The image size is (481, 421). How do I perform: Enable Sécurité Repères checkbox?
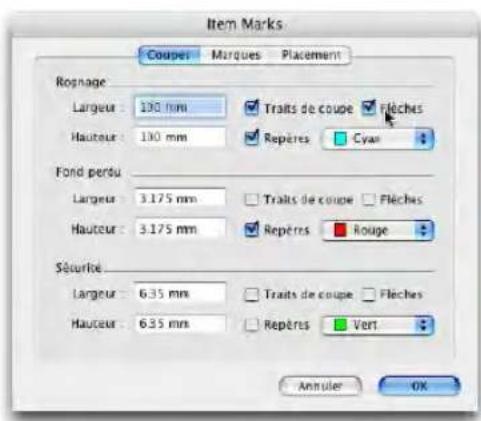[251, 324]
